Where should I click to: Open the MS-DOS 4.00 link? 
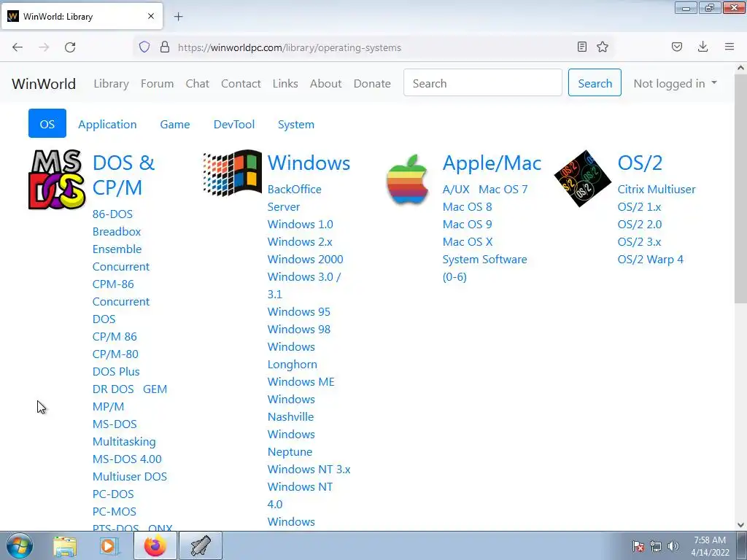coord(127,459)
